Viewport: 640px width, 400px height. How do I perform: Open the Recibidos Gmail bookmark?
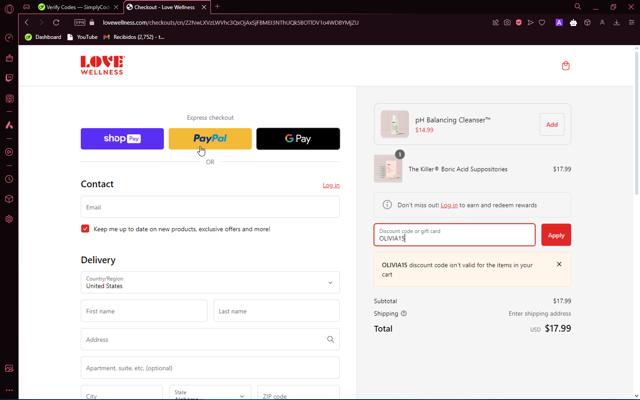coord(134,37)
